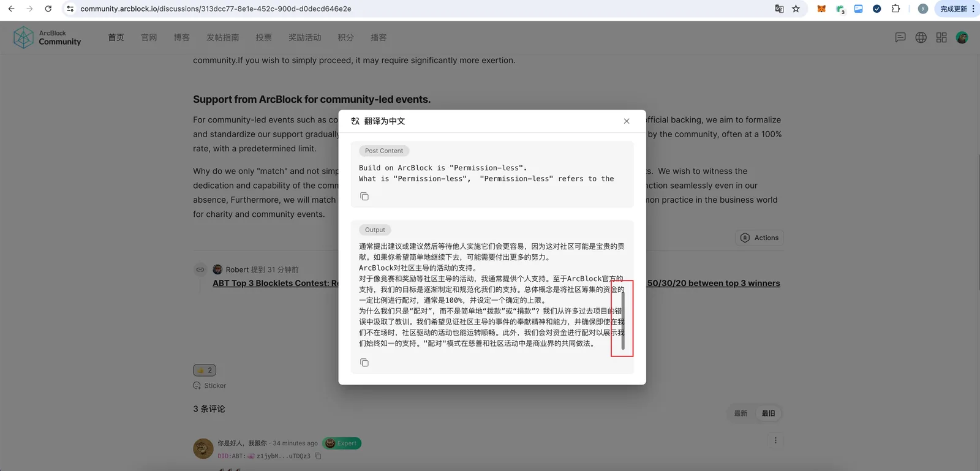Copy the translated Output text
The height and width of the screenshot is (471, 980).
(364, 363)
